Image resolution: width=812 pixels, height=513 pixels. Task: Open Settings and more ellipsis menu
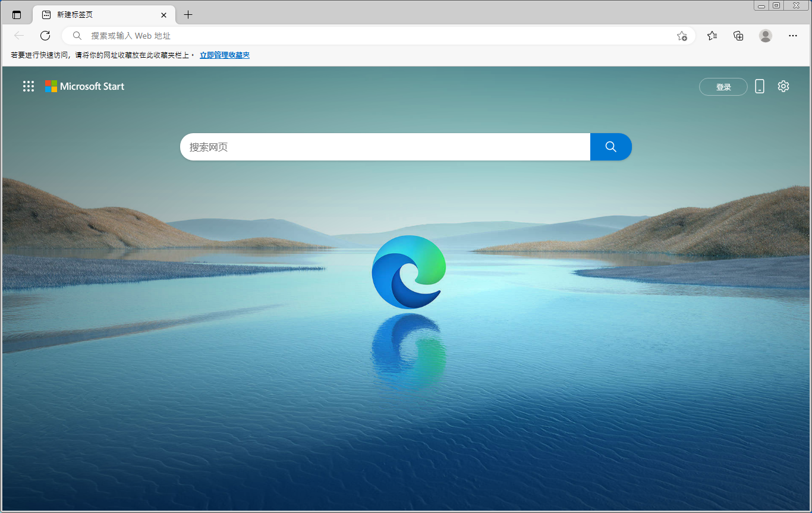click(792, 36)
